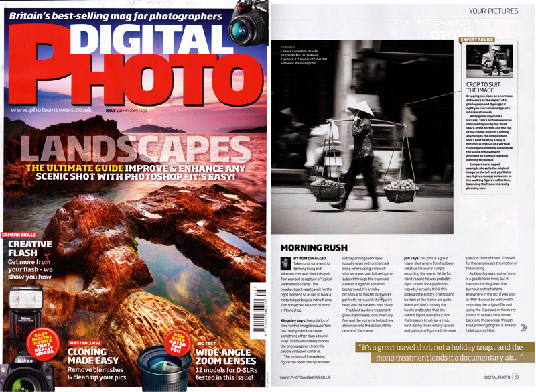
Task: Click the Nikon DSLR beside the DIGITAL masthead
Action: point(249,23)
